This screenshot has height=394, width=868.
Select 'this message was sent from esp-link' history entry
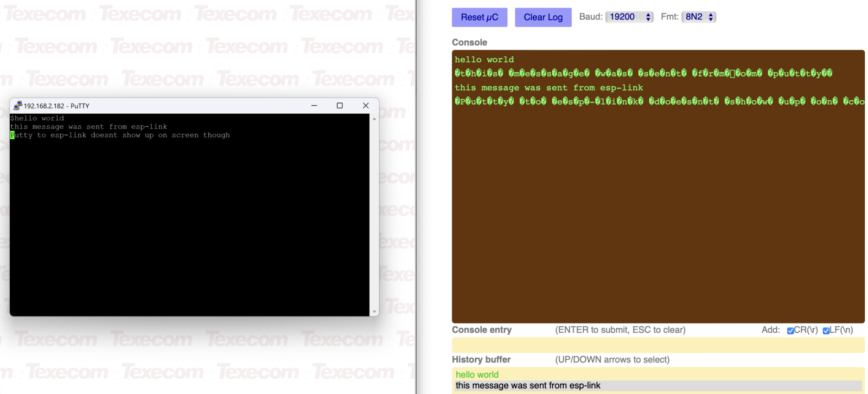658,386
